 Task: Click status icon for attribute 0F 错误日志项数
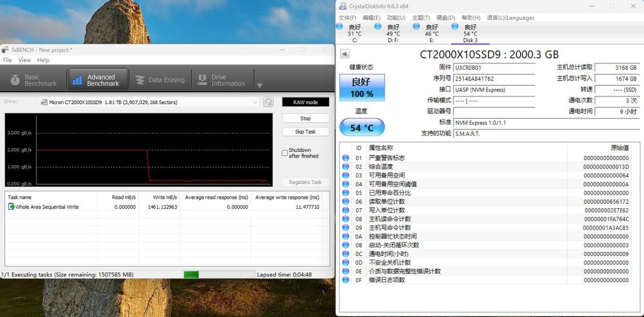(346, 280)
